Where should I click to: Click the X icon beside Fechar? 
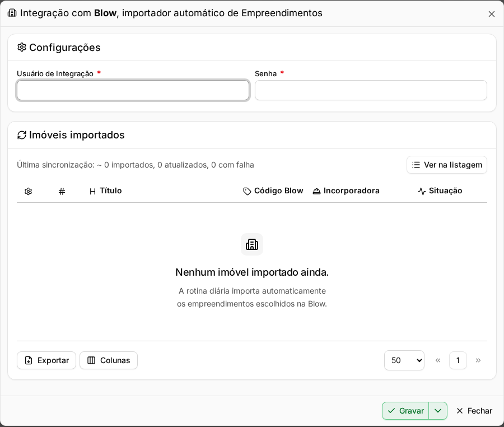point(460,411)
